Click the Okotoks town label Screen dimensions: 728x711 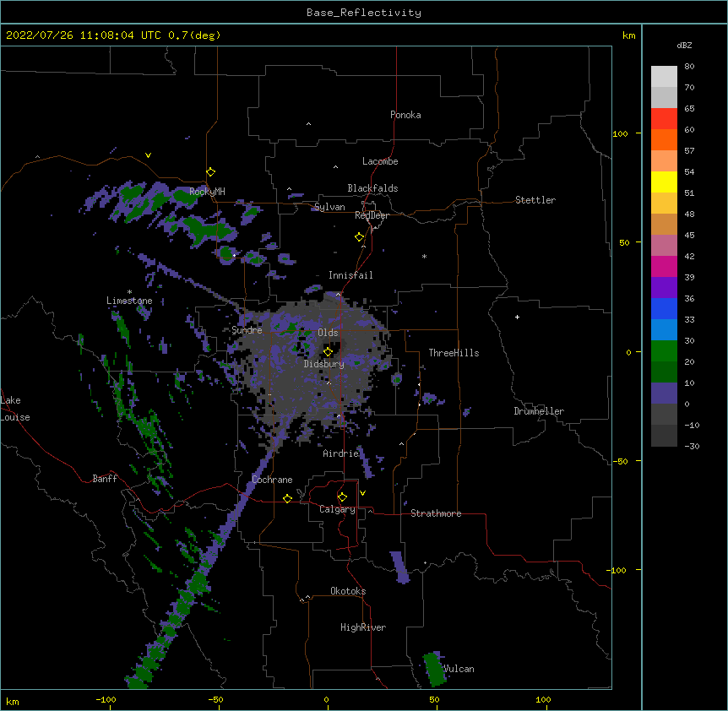point(348,591)
